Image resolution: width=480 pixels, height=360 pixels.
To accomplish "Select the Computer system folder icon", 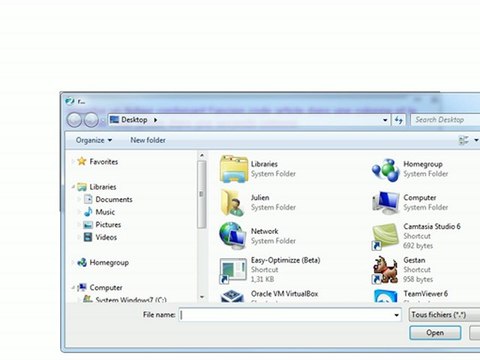I will [x=386, y=203].
